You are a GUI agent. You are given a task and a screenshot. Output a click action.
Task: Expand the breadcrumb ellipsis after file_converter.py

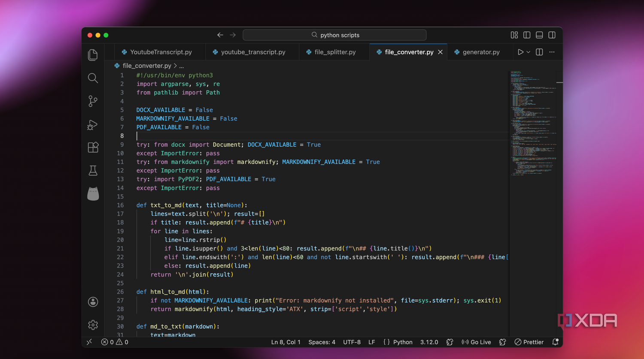(x=182, y=66)
